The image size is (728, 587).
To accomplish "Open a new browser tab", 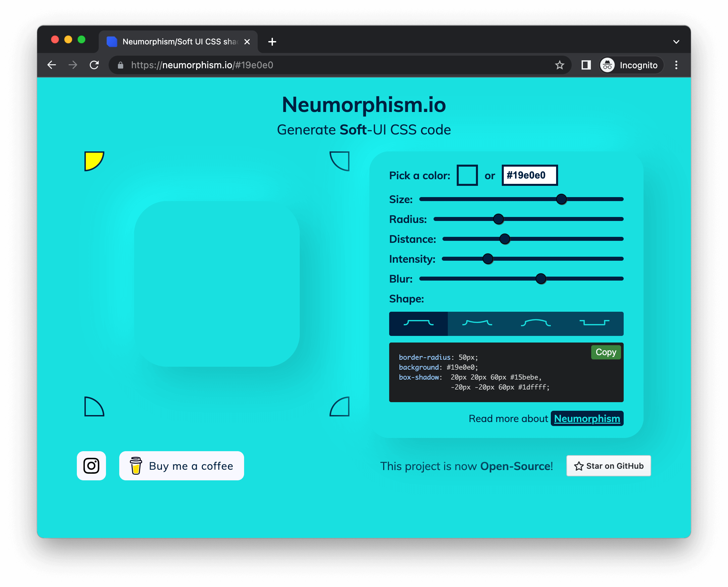I will (x=272, y=42).
